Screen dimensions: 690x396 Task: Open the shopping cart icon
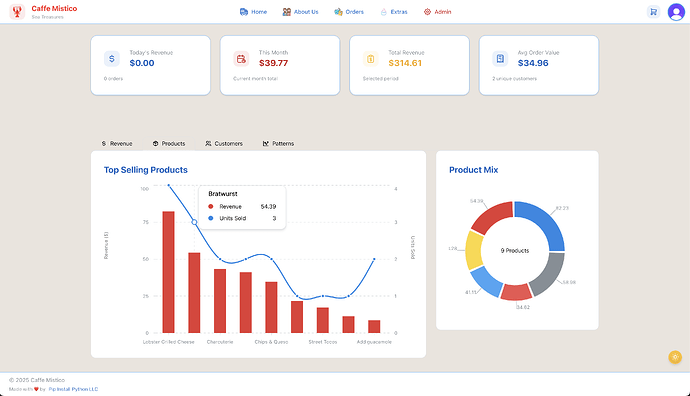653,12
